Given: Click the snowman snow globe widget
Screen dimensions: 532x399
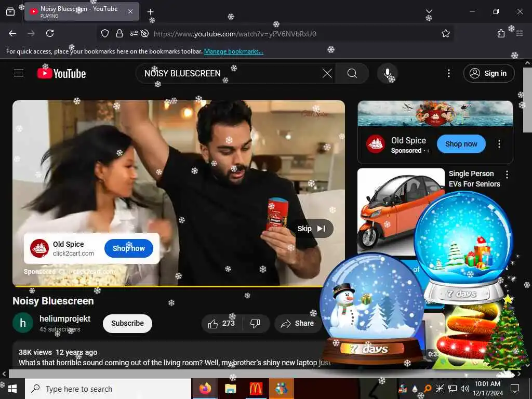Looking at the screenshot, I should point(372,309).
